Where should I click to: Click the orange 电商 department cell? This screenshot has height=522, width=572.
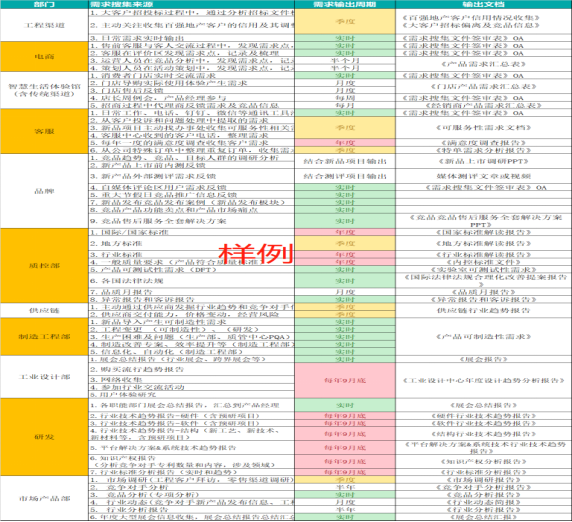click(44, 57)
